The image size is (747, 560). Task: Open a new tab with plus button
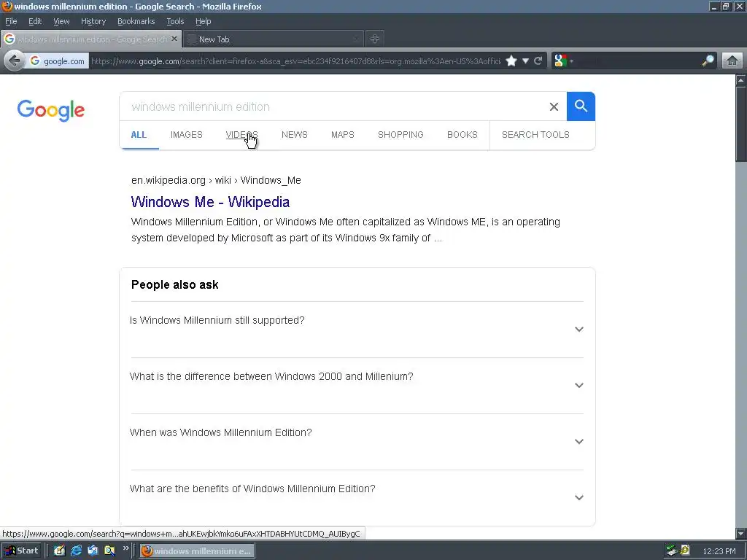pos(375,39)
